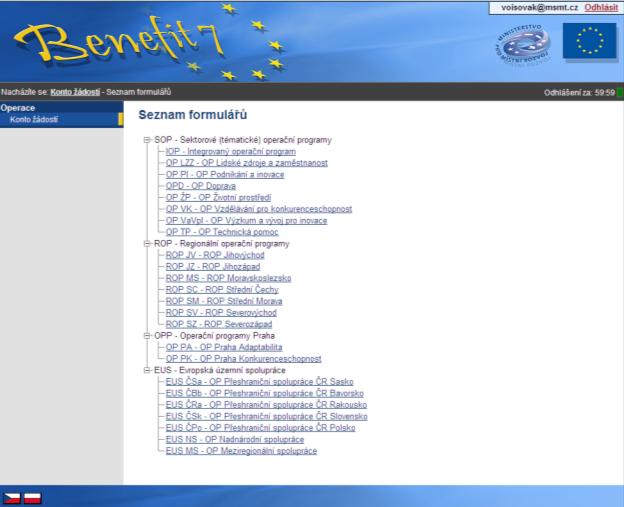Open EUS ČRa - spolupráce ČR Rakousko
624x507 pixels.
click(x=266, y=405)
